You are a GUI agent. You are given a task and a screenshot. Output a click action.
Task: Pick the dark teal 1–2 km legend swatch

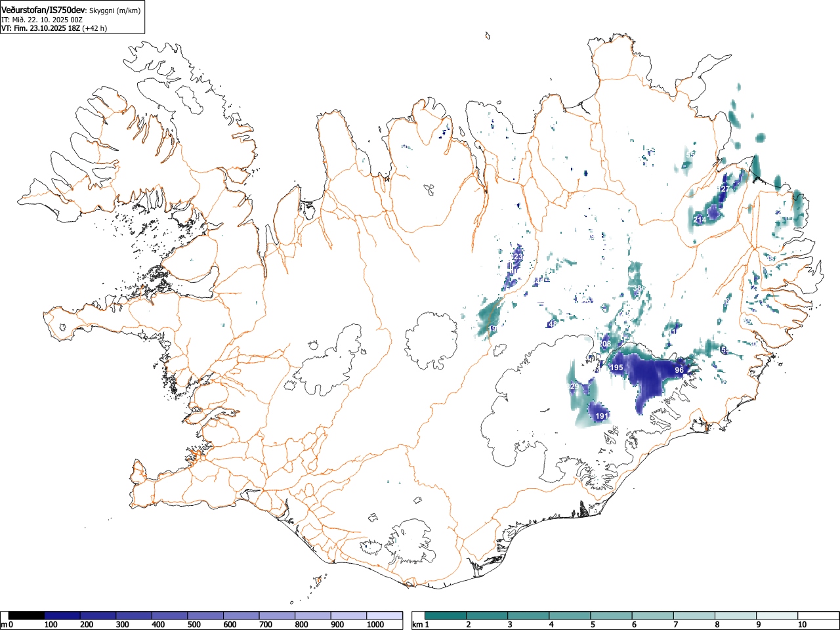[446, 616]
